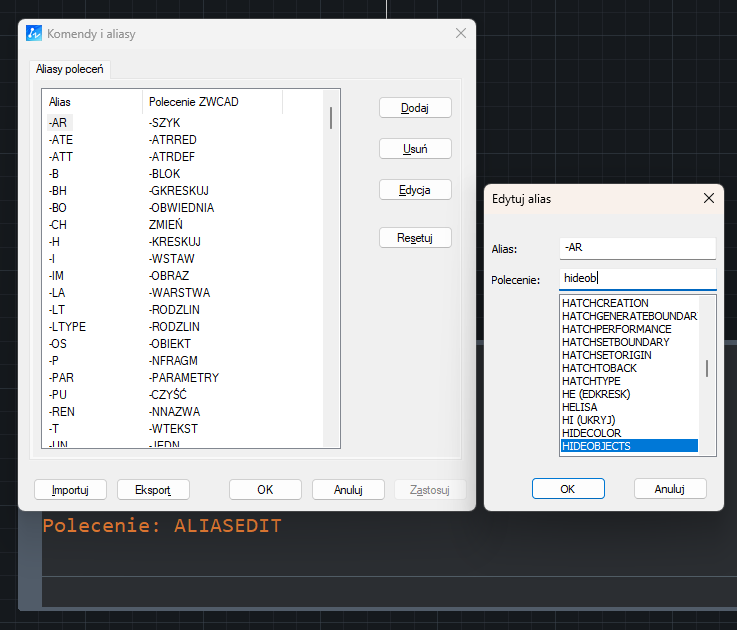737x630 pixels.
Task: Click the -GKRESKUJ command cell
Action: (x=179, y=191)
